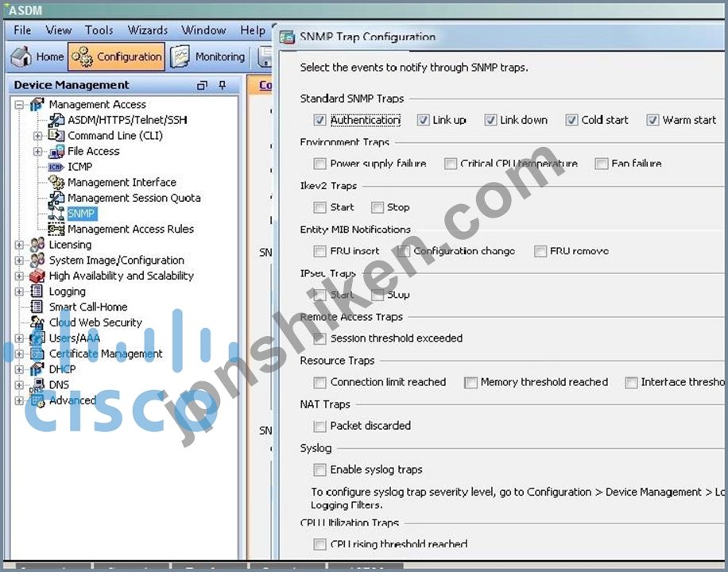728x572 pixels.
Task: Click the Command Line (CLI) icon
Action: click(56, 136)
